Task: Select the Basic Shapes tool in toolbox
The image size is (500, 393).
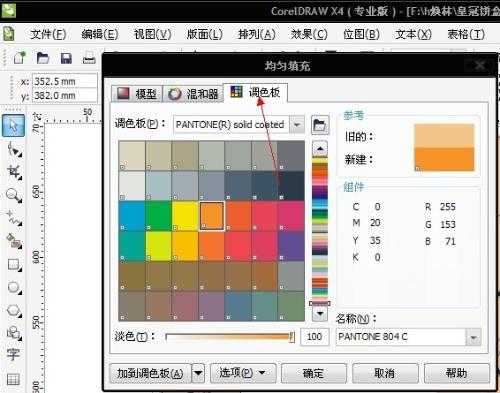Action: (x=14, y=333)
